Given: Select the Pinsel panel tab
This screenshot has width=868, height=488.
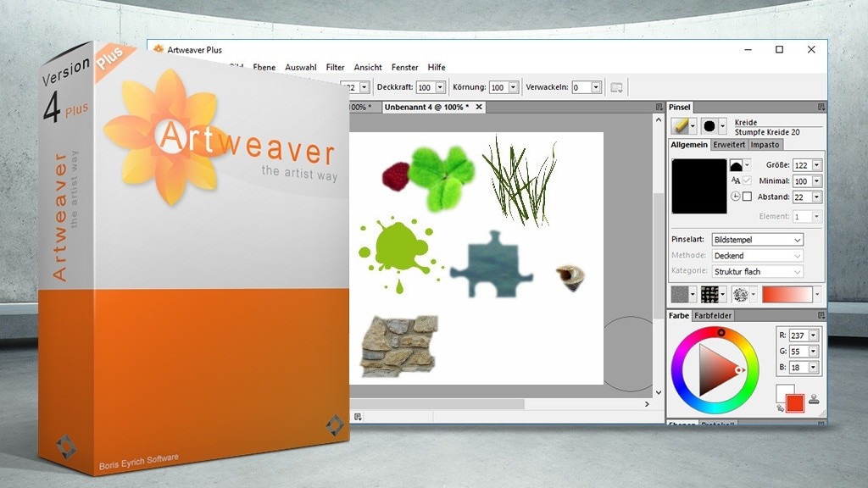Looking at the screenshot, I should 679,107.
